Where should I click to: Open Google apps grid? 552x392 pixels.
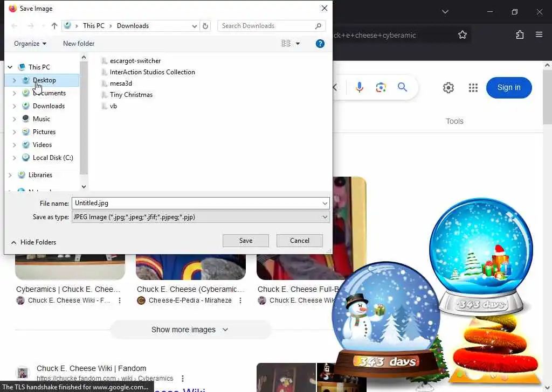[473, 88]
